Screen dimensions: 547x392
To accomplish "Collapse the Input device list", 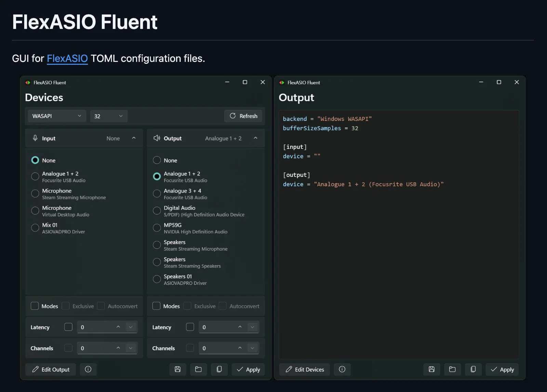I will click(134, 138).
